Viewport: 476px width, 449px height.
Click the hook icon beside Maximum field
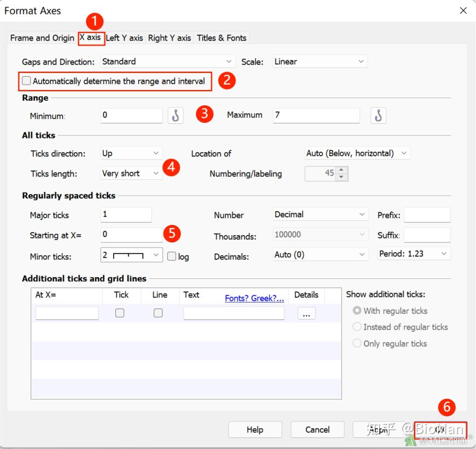coord(378,116)
